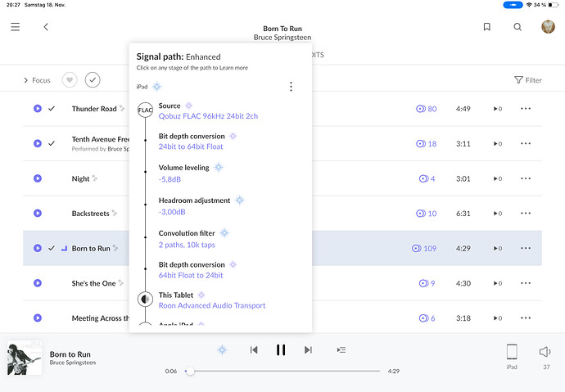Open the hamburger navigation menu

[15, 27]
